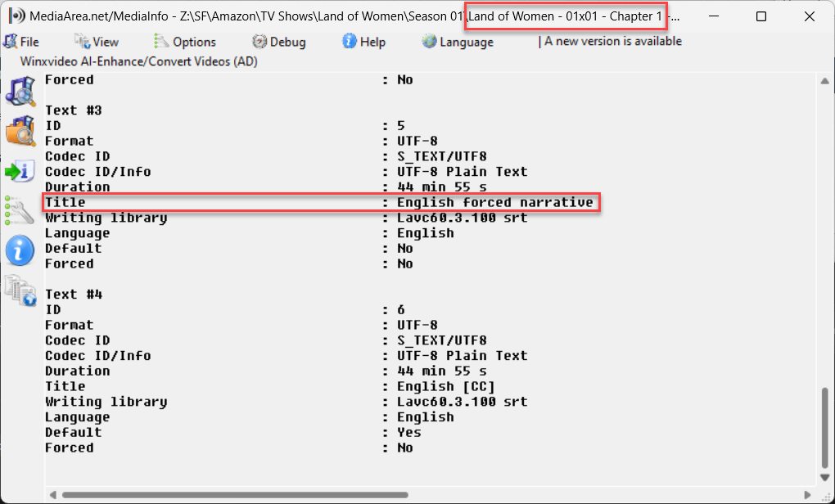Screen dimensions: 835x504
Task: Click the vertical scrollbar down arrow
Action: [825, 477]
